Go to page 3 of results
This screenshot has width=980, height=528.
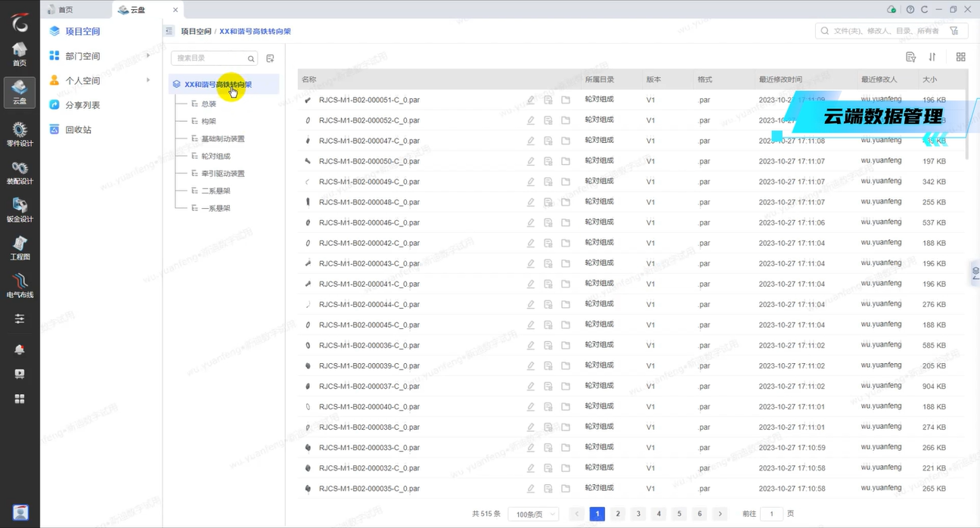(638, 514)
